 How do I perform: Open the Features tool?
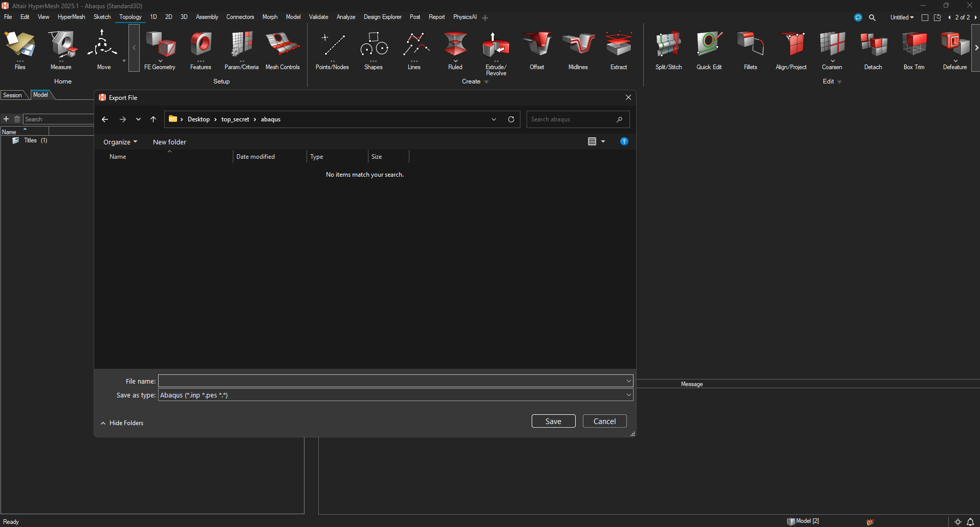[201, 50]
